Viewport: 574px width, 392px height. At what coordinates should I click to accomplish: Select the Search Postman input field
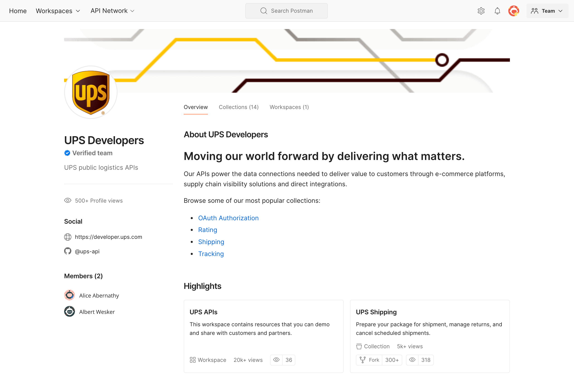coord(287,11)
